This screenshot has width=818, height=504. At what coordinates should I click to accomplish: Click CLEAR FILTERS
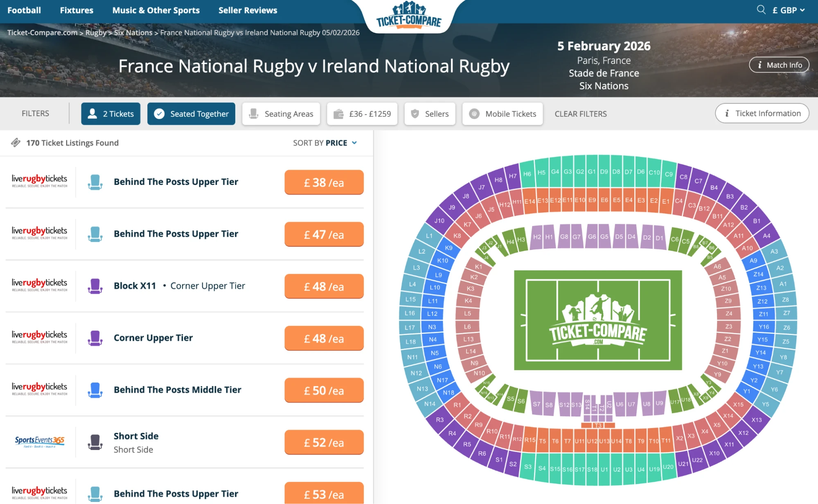tap(580, 114)
